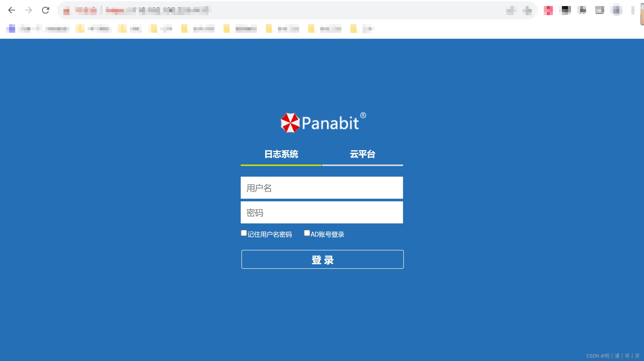Click the black extension icon in toolbar
This screenshot has width=644, height=361.
point(566,10)
